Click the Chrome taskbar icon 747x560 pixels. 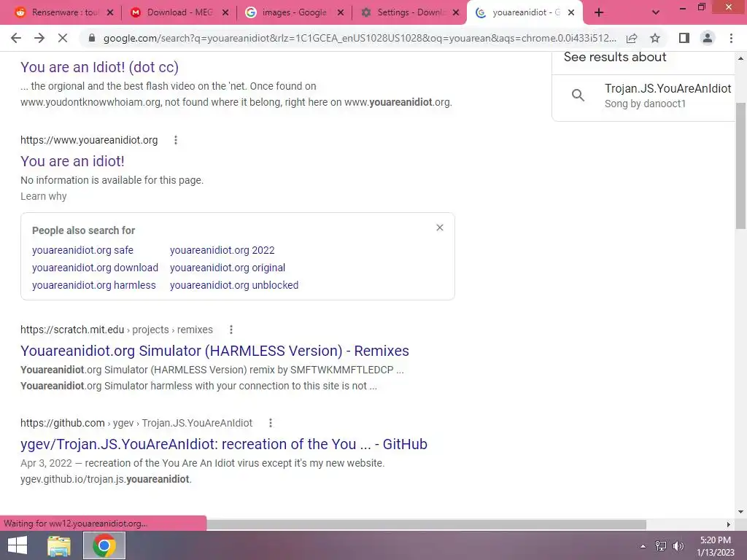(104, 545)
